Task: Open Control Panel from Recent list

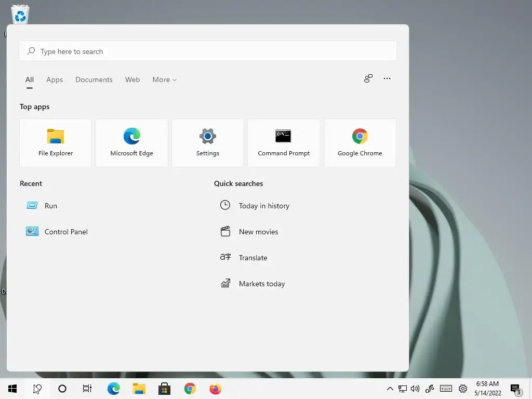Action: pos(57,232)
